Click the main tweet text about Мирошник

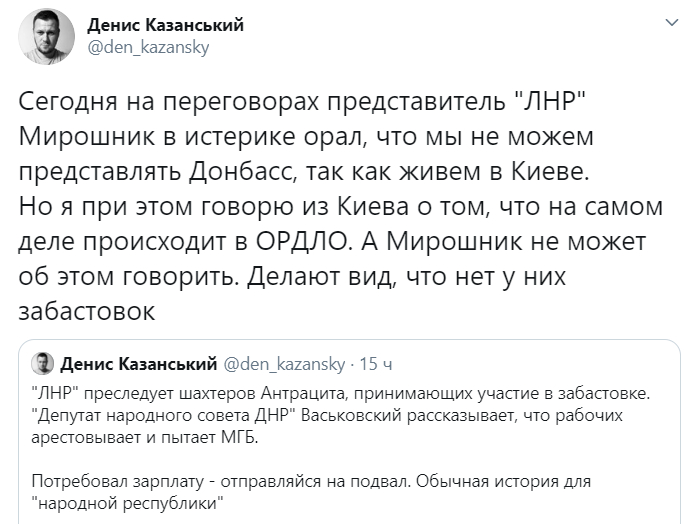(x=341, y=206)
